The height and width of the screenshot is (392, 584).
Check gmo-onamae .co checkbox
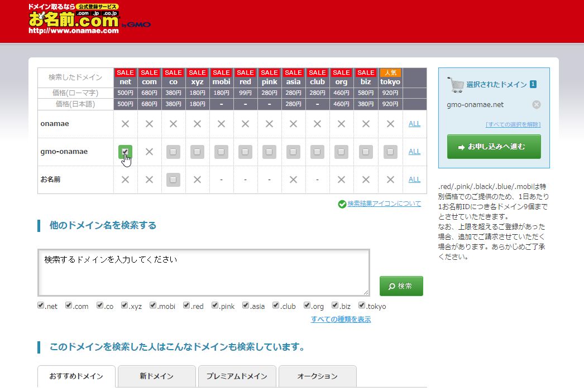173,152
